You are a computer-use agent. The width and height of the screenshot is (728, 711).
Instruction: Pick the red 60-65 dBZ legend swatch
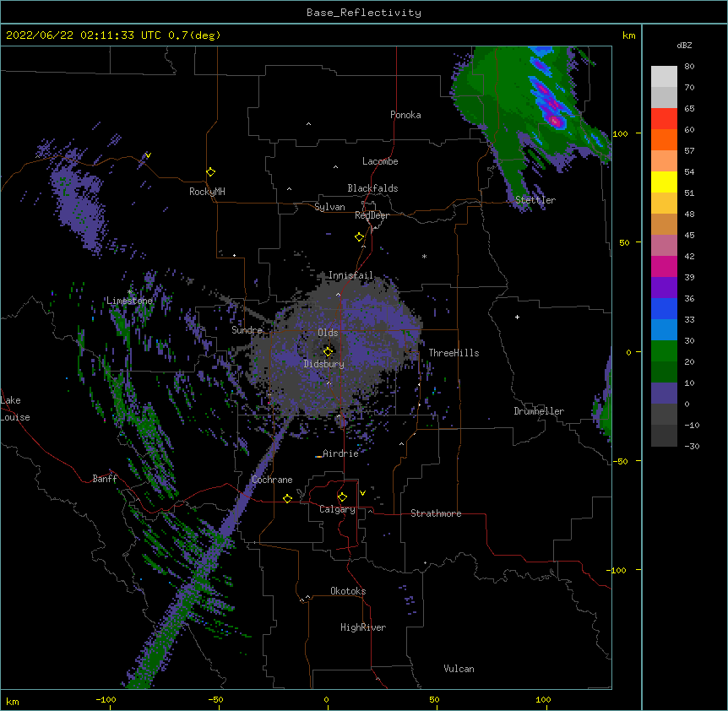(x=664, y=118)
